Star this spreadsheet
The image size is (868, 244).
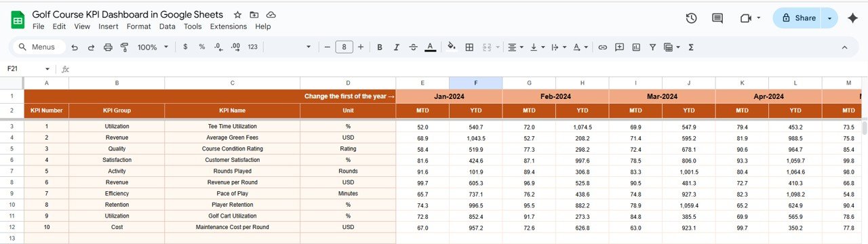237,15
